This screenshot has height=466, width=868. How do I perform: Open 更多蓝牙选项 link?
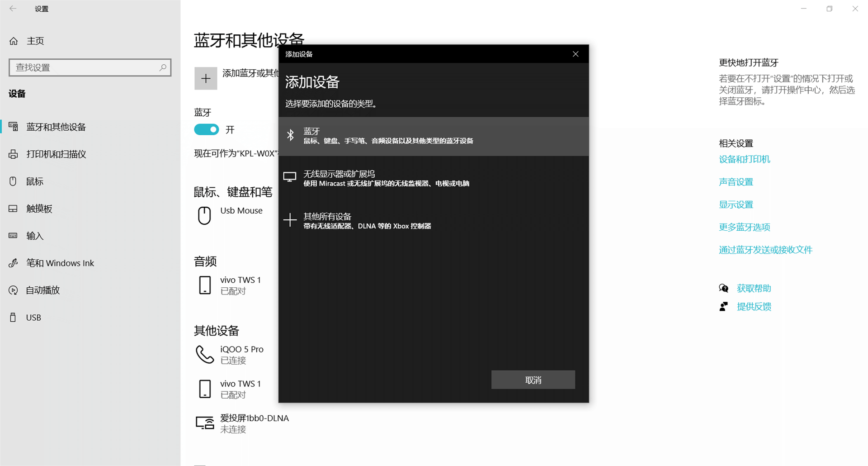point(744,227)
